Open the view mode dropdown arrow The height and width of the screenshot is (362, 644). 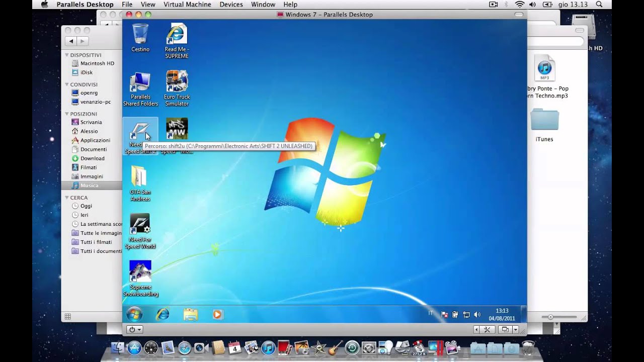click(x=515, y=330)
